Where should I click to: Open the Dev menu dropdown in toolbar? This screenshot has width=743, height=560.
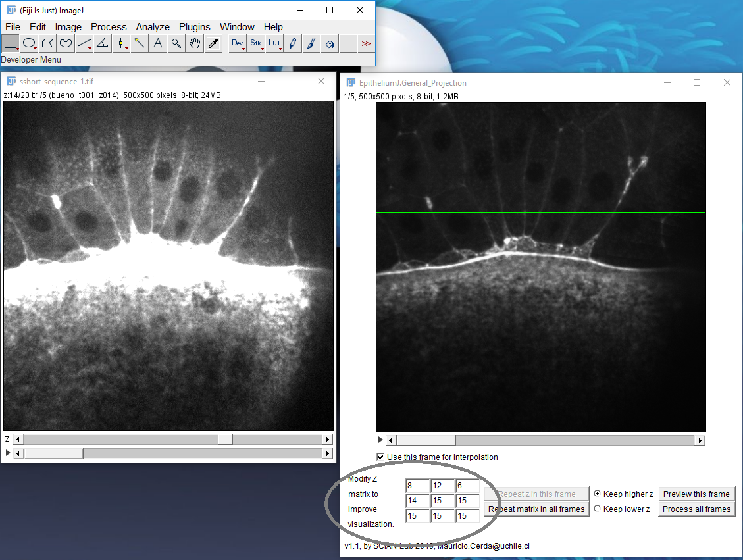238,43
